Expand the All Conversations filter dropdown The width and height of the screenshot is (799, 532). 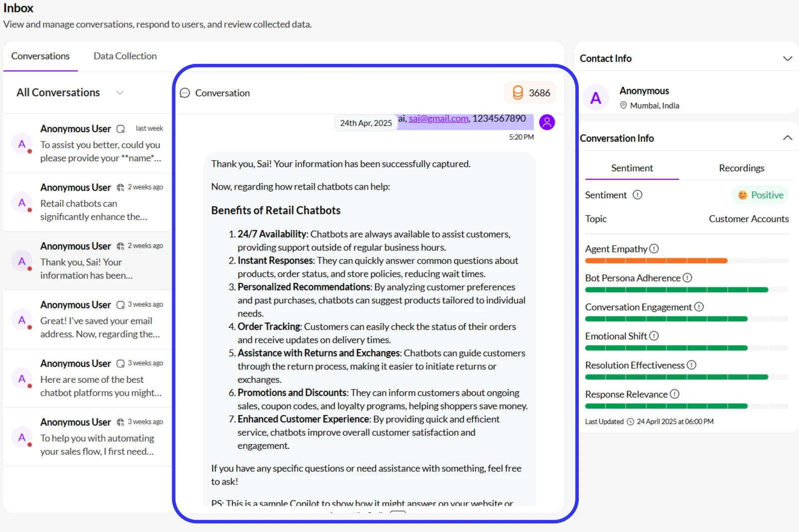tap(120, 92)
